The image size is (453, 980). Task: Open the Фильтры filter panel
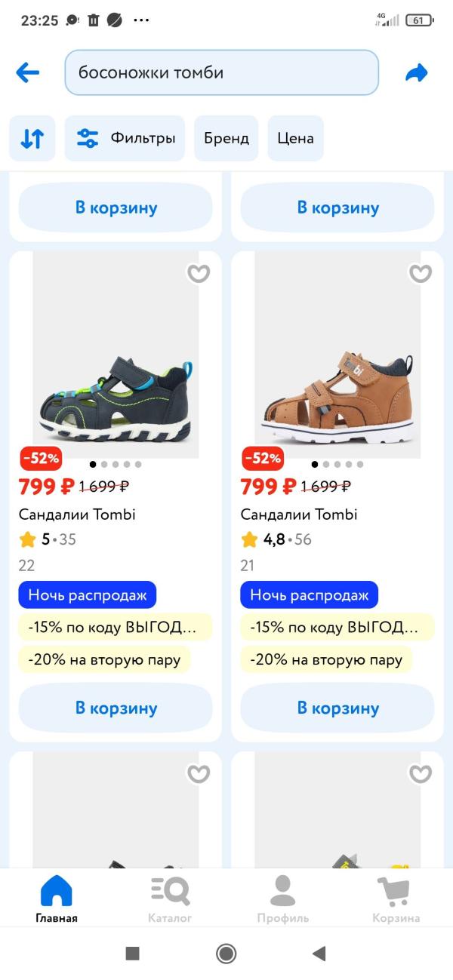click(x=125, y=138)
